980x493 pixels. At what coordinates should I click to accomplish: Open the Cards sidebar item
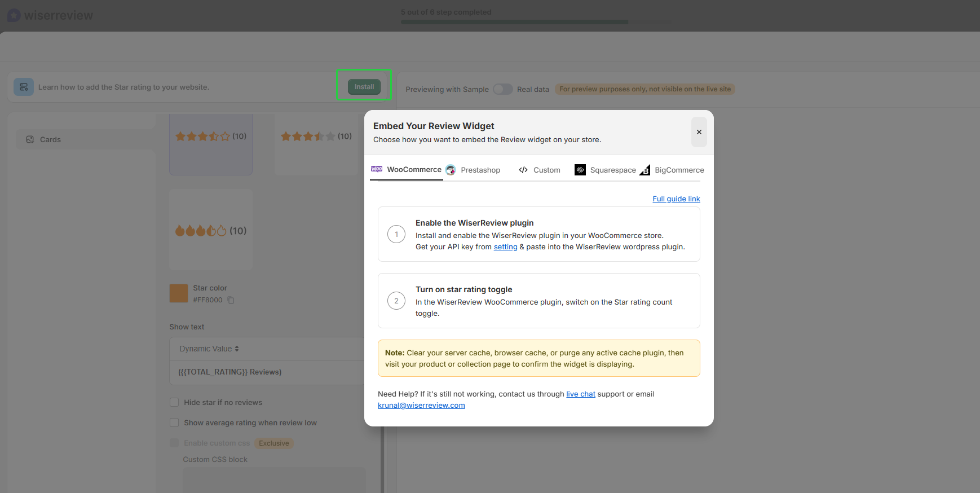[85, 139]
